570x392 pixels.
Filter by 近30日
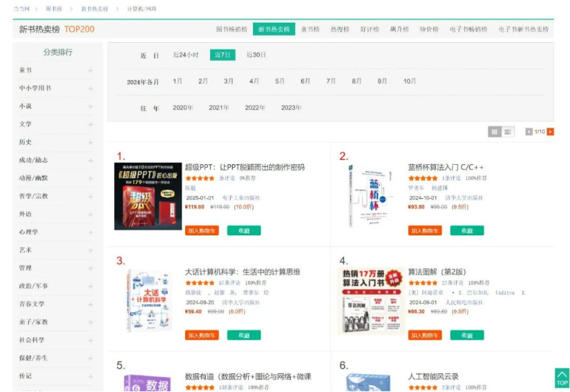256,55
